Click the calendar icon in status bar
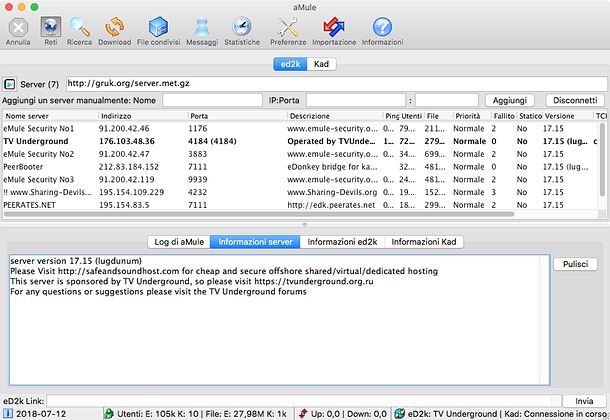 [7, 413]
